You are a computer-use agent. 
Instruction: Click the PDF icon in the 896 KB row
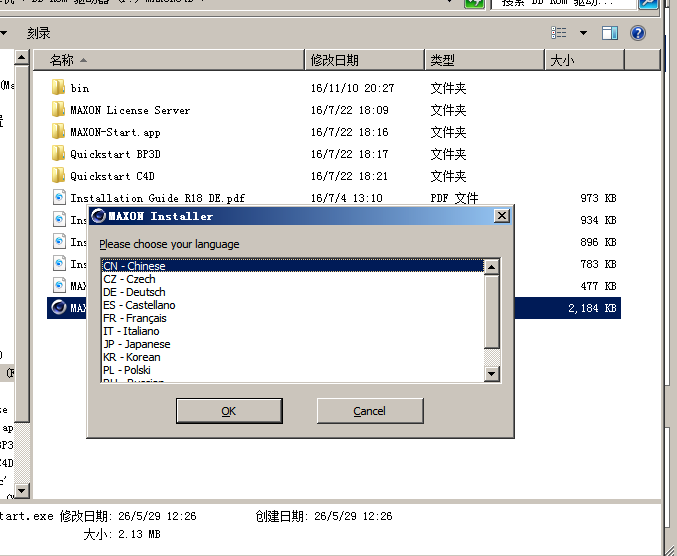[59, 242]
